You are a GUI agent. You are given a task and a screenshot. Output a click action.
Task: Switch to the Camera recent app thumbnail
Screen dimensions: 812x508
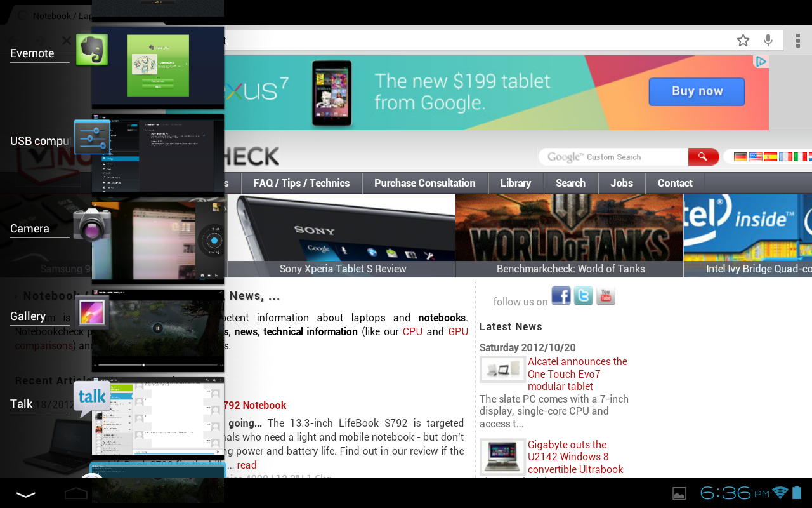(158, 242)
